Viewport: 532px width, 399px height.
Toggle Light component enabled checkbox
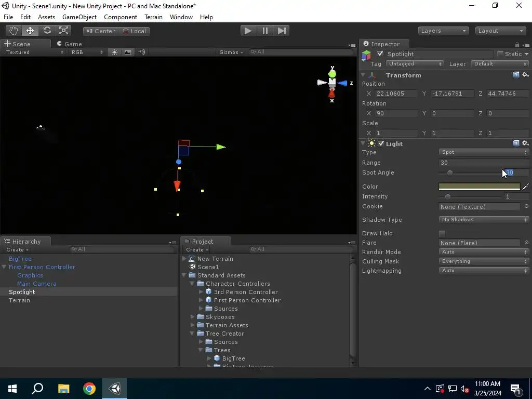click(381, 143)
